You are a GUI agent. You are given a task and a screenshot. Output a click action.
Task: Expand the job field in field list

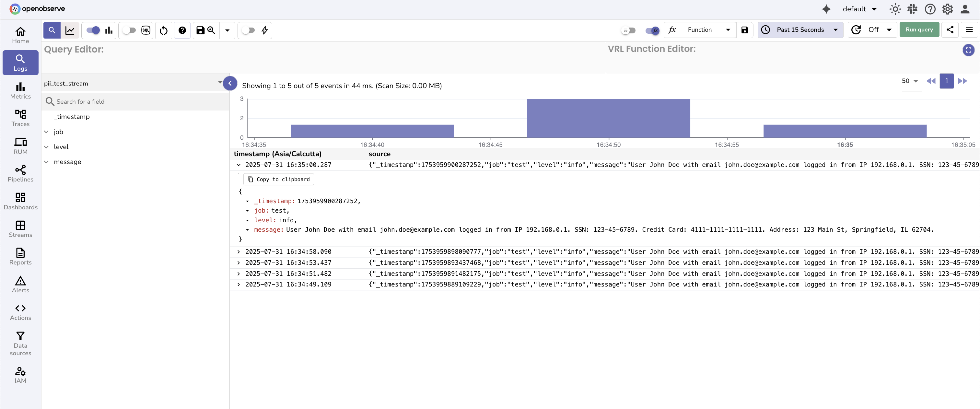point(46,132)
